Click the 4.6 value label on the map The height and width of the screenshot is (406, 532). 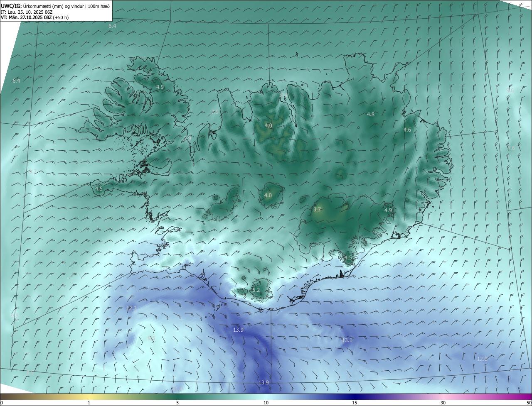(x=407, y=130)
